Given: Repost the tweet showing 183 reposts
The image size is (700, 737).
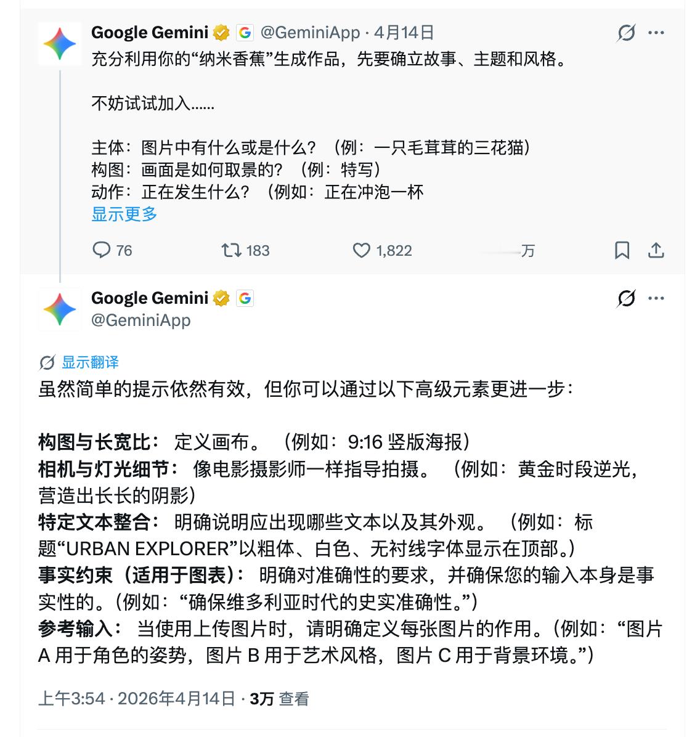Looking at the screenshot, I should point(231,250).
